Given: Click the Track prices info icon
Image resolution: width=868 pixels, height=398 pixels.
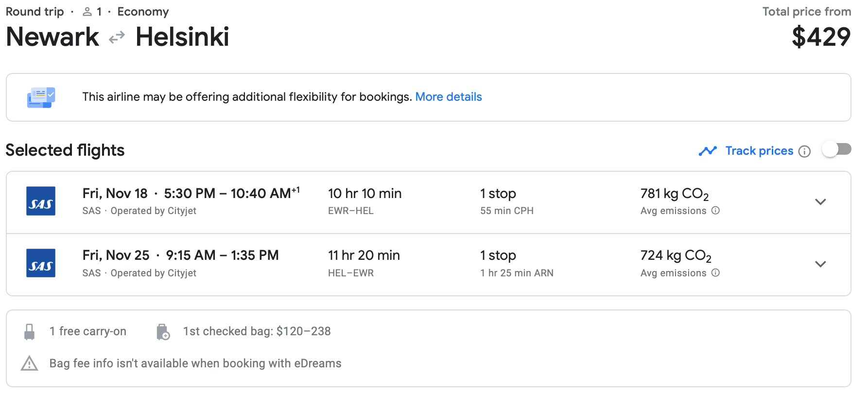Looking at the screenshot, I should [x=805, y=151].
